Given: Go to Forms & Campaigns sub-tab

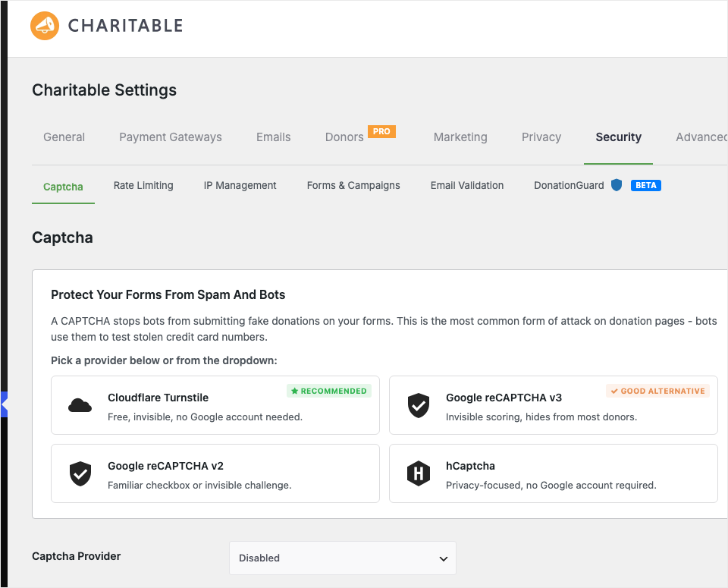Looking at the screenshot, I should (353, 185).
